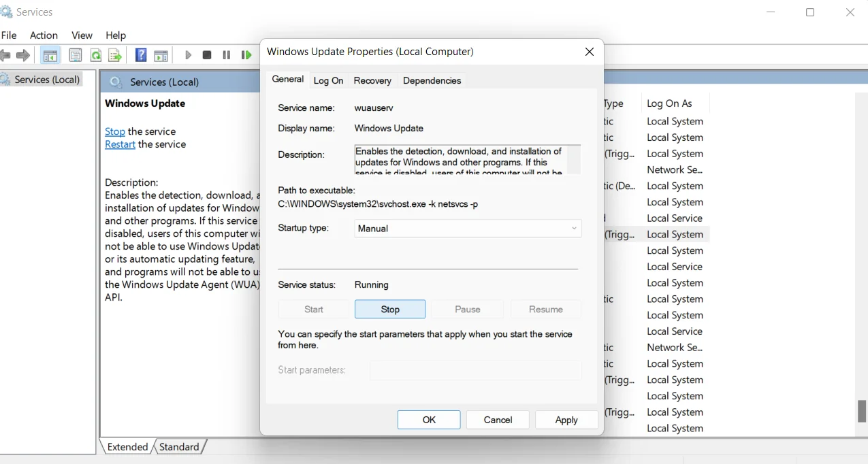868x464 pixels.
Task: Click the first Local Service Log On entry
Action: pyautogui.click(x=675, y=218)
